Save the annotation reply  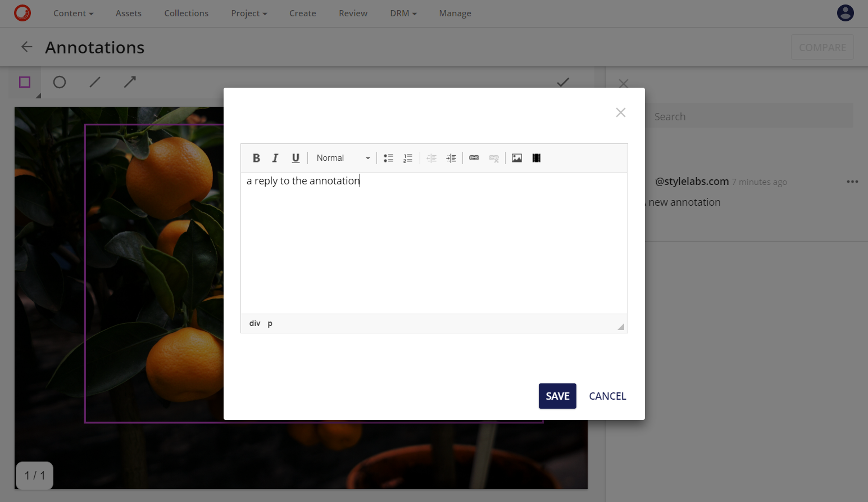click(557, 396)
